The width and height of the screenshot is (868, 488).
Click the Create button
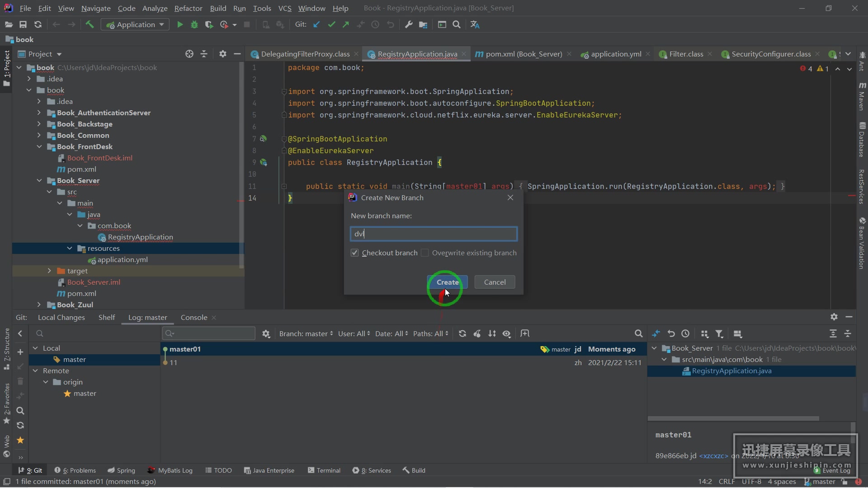tap(447, 282)
